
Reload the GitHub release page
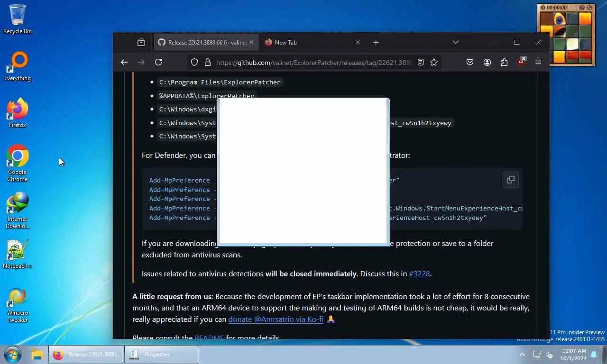tap(158, 62)
